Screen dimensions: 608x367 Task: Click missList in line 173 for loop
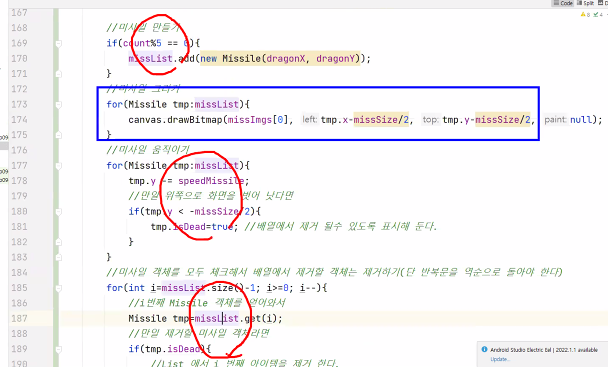pyautogui.click(x=216, y=104)
